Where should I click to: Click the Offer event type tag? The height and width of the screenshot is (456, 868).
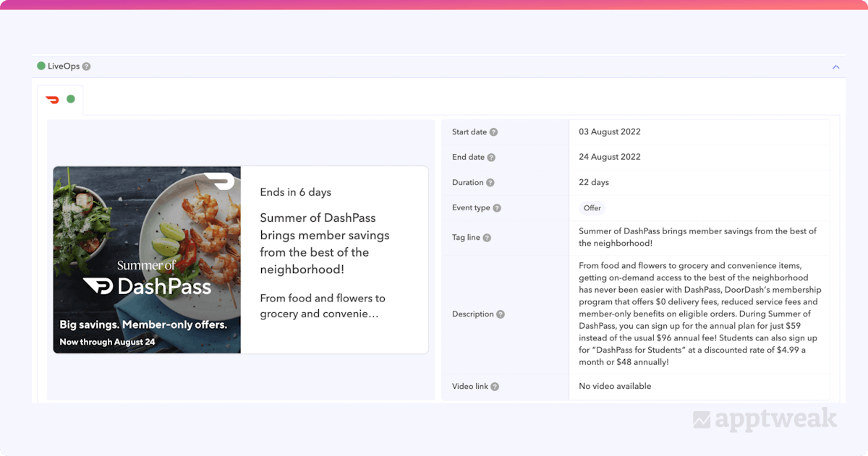592,208
